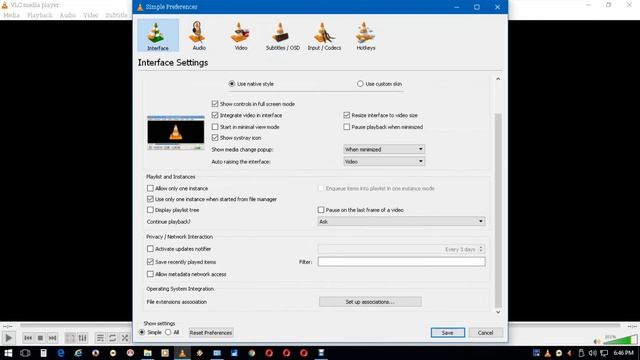
Task: Open Show media change popup dropdown
Action: [384, 149]
